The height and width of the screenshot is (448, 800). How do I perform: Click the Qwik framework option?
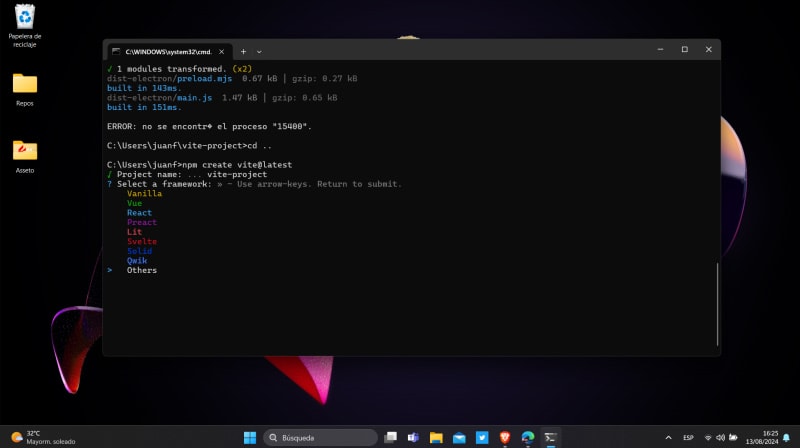pyautogui.click(x=137, y=261)
